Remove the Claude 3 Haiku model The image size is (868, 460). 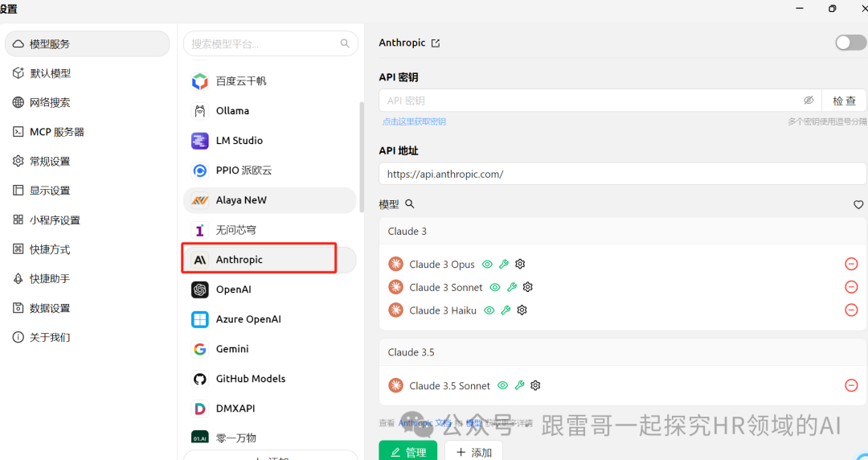pyautogui.click(x=851, y=310)
